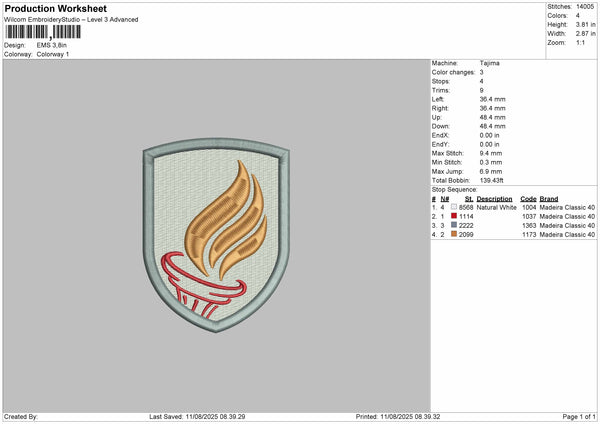Click the 'Colors:' label at top right

point(558,16)
